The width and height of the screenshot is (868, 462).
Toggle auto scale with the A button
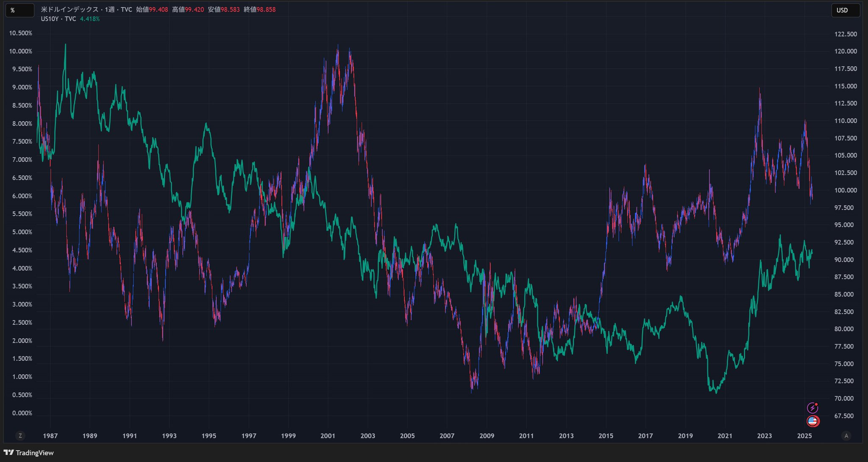coord(846,436)
